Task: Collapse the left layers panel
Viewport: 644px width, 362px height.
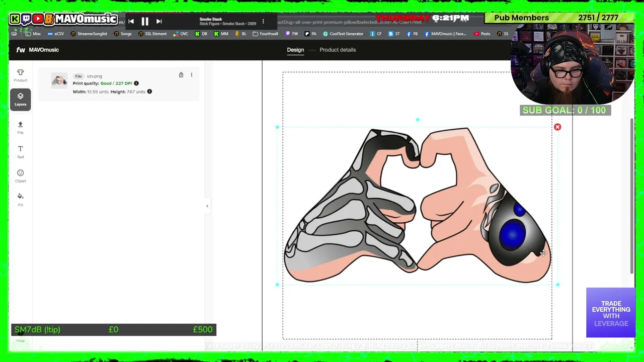Action: (207, 206)
